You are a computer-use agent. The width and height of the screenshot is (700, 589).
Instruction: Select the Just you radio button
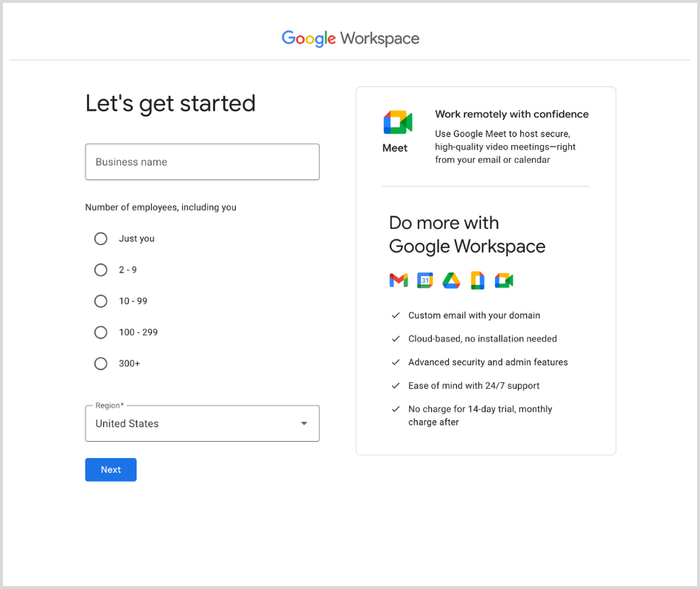click(101, 239)
